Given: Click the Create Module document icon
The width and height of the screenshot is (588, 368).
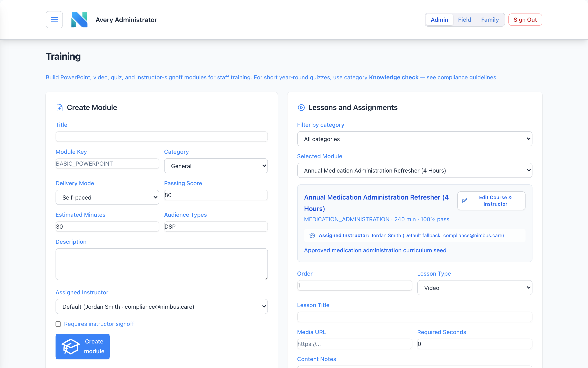Looking at the screenshot, I should coord(60,108).
